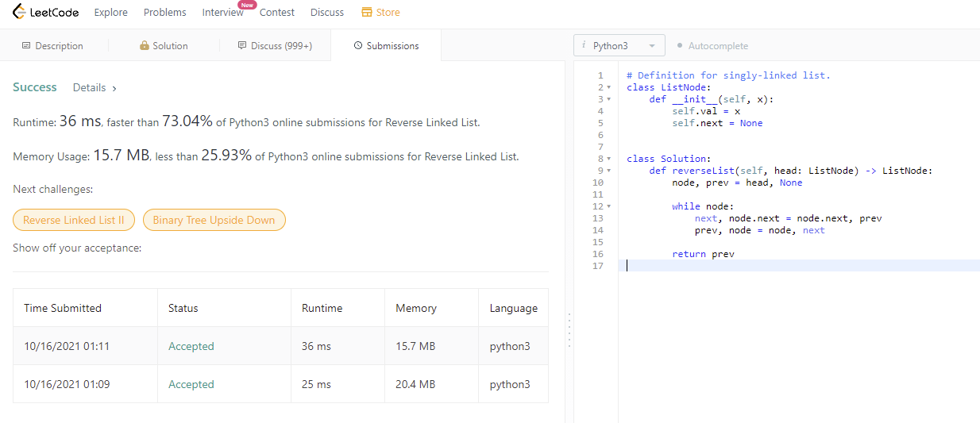Fold the reverseList method at line 9

click(x=608, y=171)
